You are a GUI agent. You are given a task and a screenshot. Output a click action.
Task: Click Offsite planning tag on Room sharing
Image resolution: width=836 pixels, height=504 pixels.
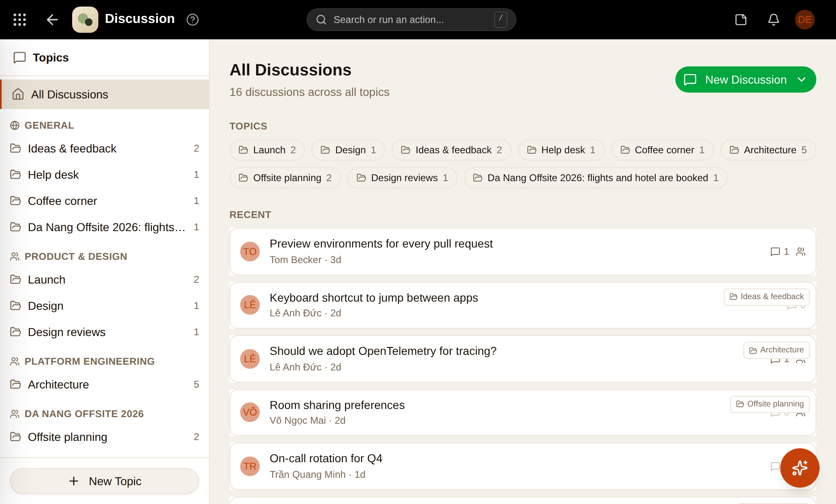point(770,404)
